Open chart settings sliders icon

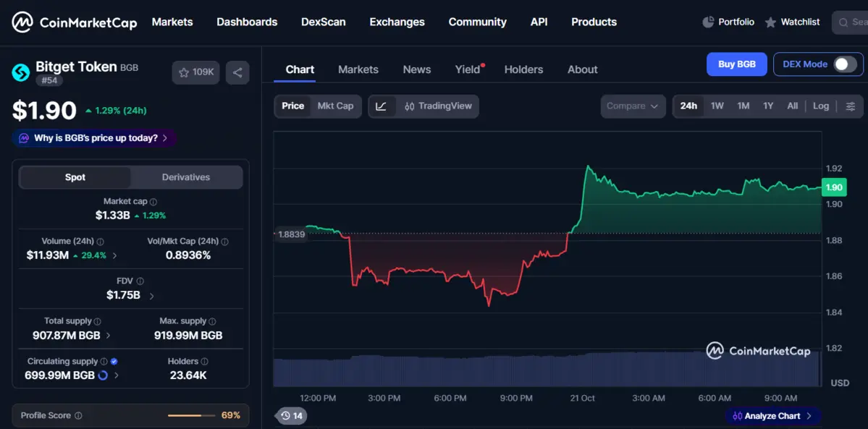tap(851, 106)
